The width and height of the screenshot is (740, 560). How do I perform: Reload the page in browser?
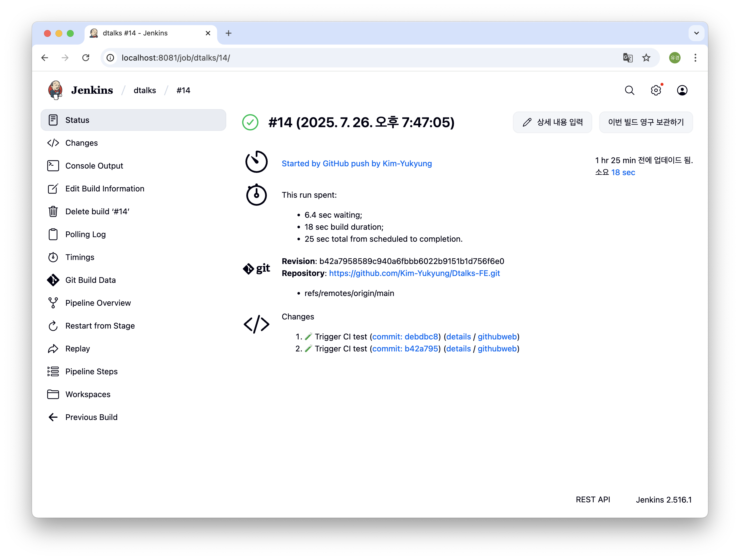[86, 58]
